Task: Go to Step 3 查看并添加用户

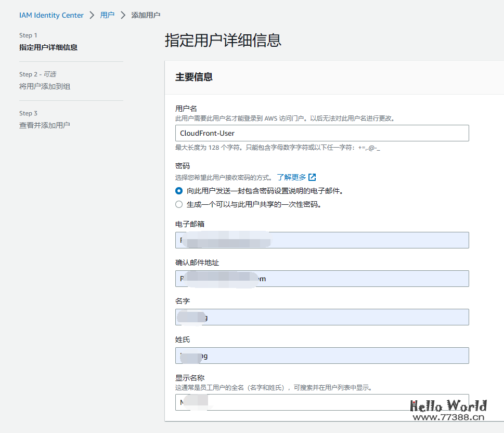Action: (x=46, y=125)
